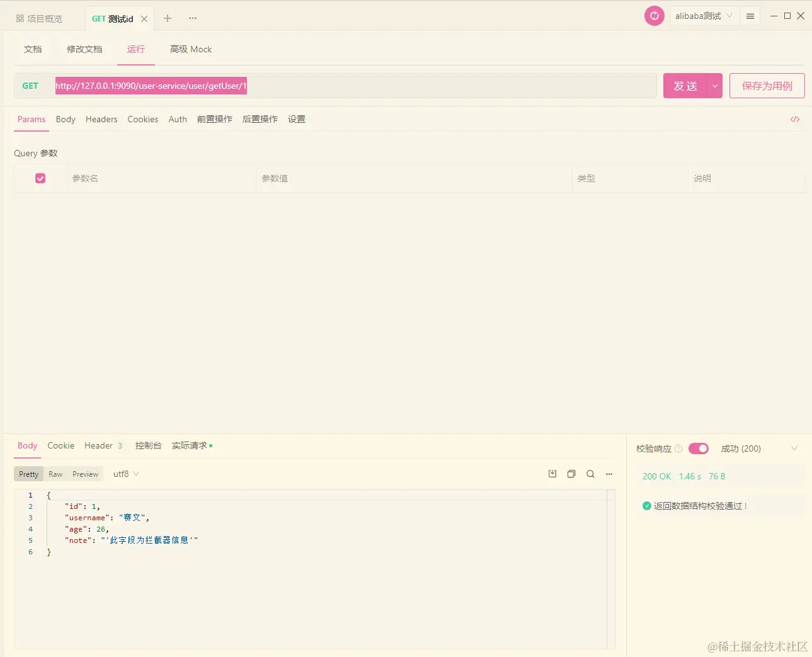Open the alibaba测试 environment dropdown
Viewport: 812px width, 657px height.
704,16
